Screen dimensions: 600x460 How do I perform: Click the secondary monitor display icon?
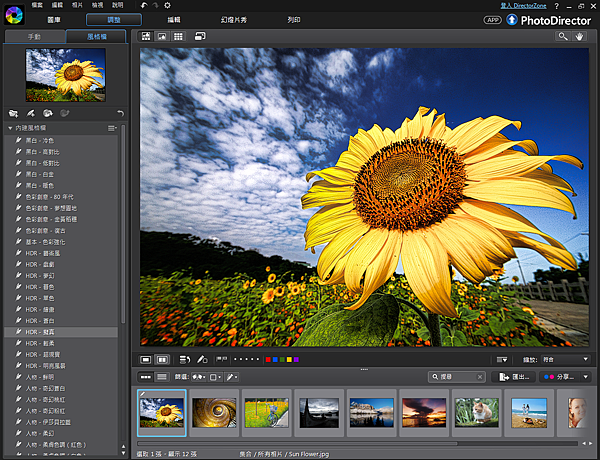[200, 36]
